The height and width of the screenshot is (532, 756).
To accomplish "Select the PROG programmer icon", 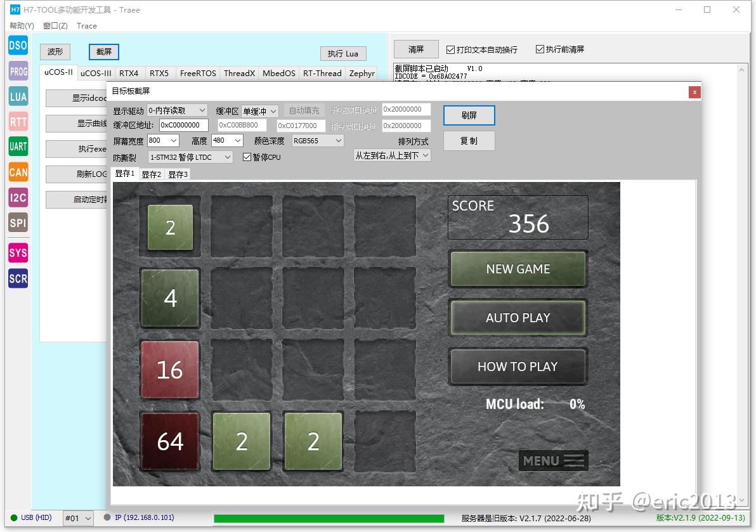I will (17, 71).
